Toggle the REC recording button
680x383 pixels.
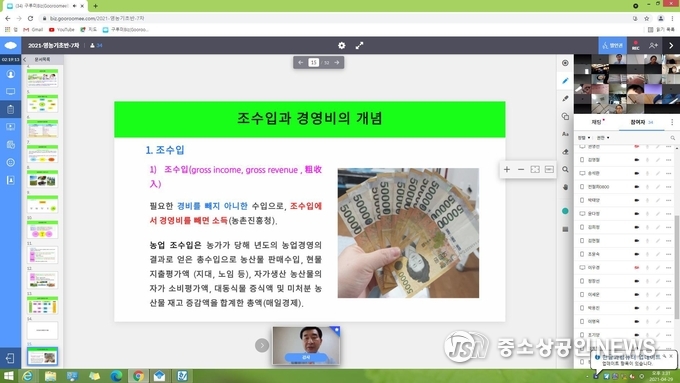point(635,45)
